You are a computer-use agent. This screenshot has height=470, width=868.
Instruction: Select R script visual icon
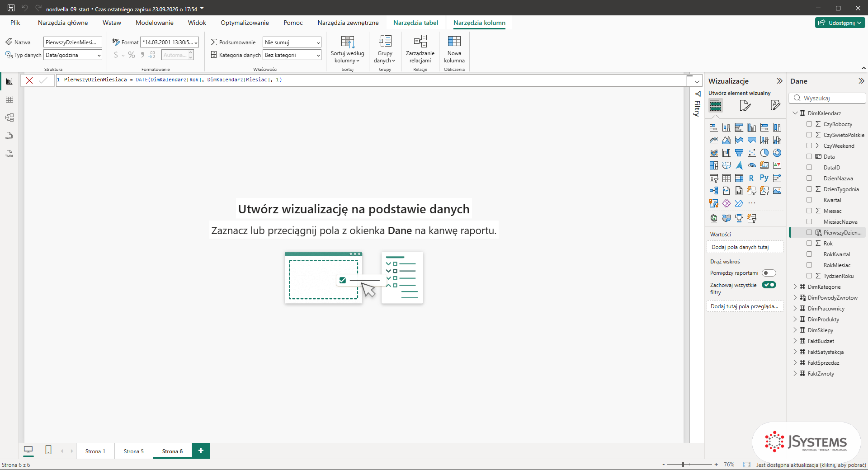click(751, 178)
